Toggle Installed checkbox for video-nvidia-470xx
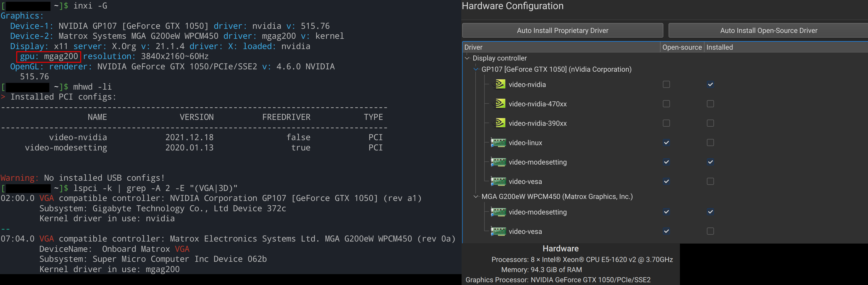The height and width of the screenshot is (285, 868). coord(710,104)
